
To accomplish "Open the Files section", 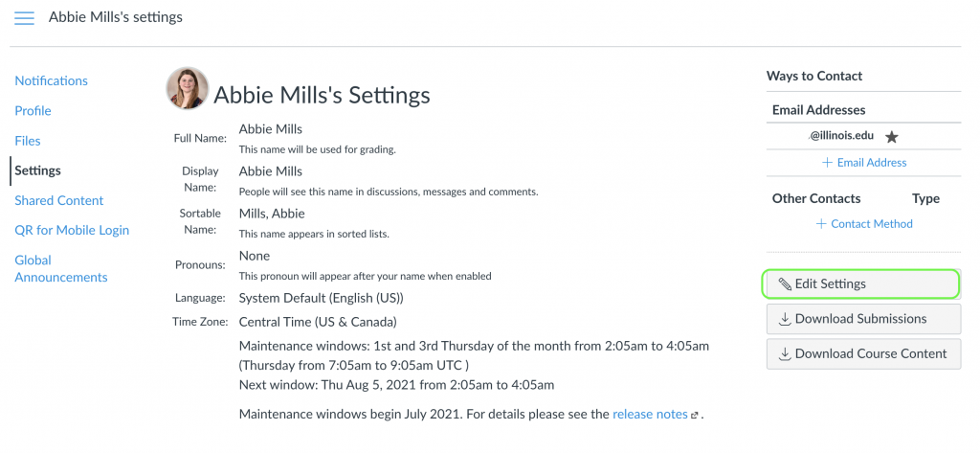I will click(x=28, y=141).
